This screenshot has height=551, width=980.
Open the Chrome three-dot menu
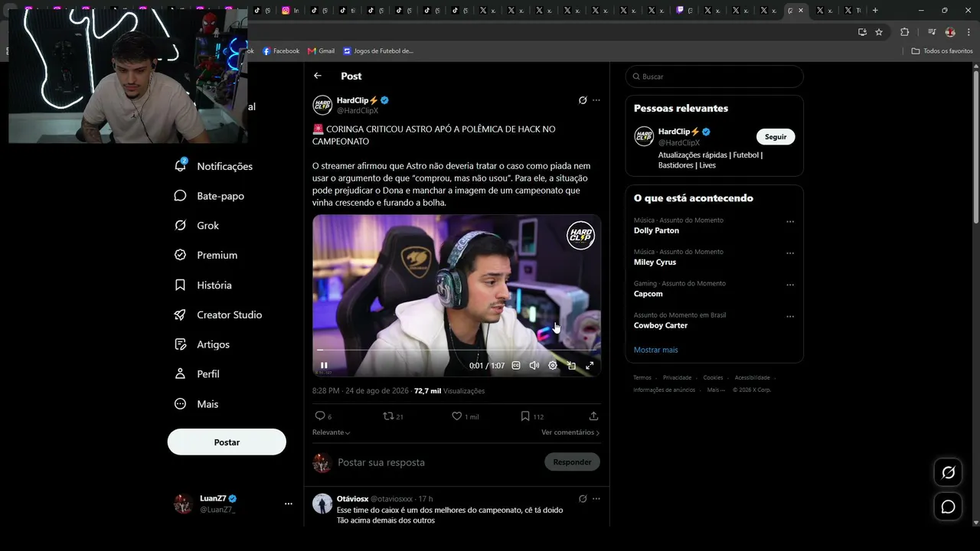point(969,32)
